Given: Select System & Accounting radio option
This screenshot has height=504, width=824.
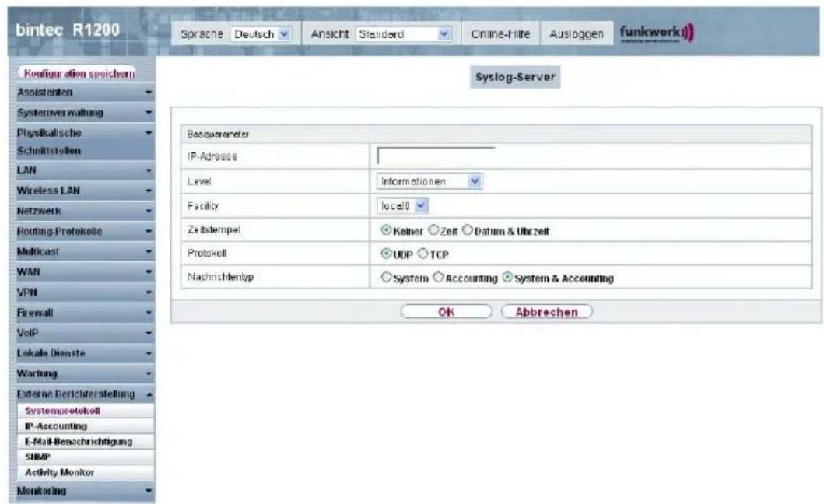Looking at the screenshot, I should [507, 277].
